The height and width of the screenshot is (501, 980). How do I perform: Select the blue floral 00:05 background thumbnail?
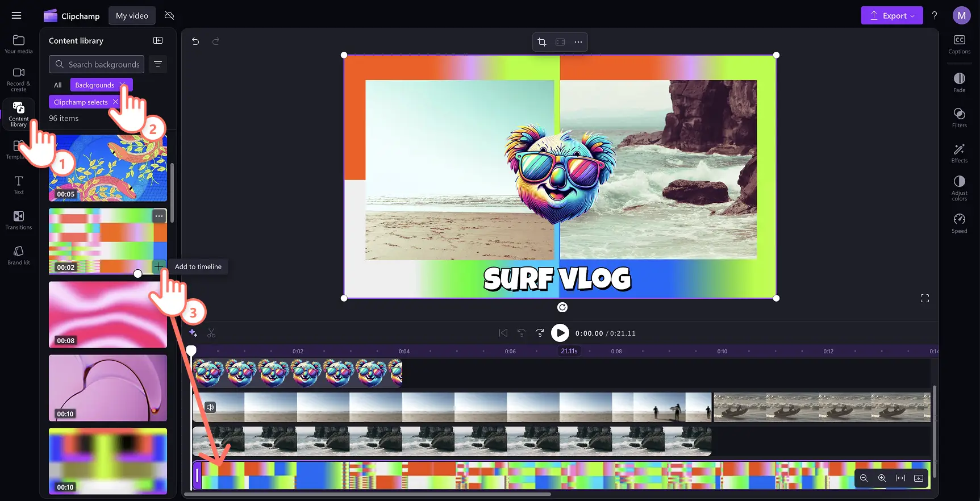(108, 168)
